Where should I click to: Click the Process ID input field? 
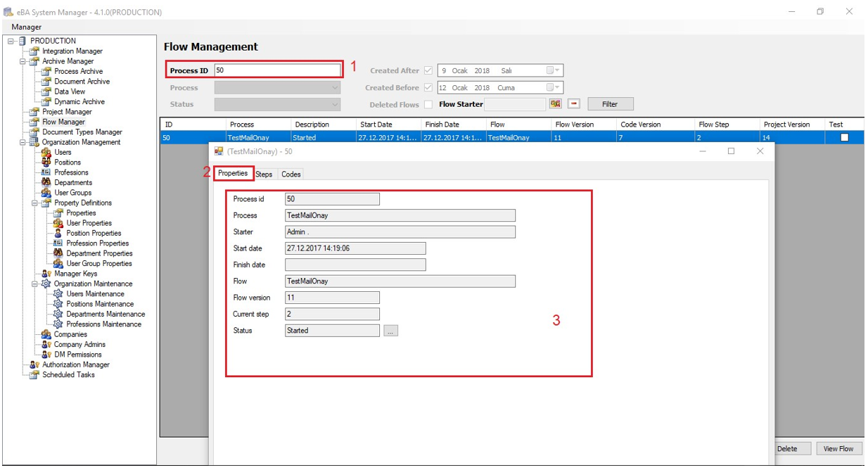276,70
